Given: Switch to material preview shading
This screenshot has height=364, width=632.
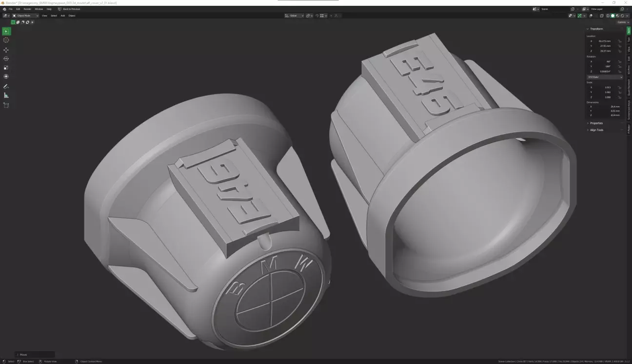Looking at the screenshot, I should (x=617, y=16).
